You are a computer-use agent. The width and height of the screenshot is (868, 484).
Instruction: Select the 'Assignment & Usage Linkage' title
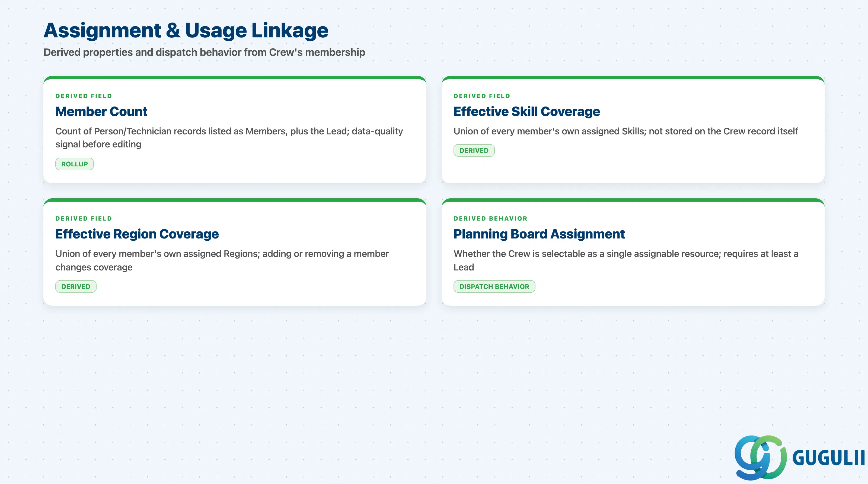[x=186, y=30]
